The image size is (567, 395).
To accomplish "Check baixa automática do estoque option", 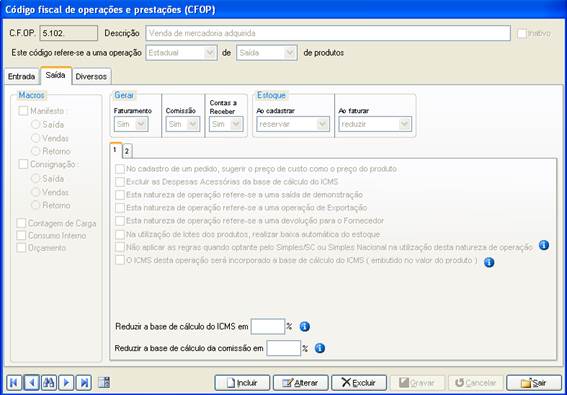I will tap(120, 234).
